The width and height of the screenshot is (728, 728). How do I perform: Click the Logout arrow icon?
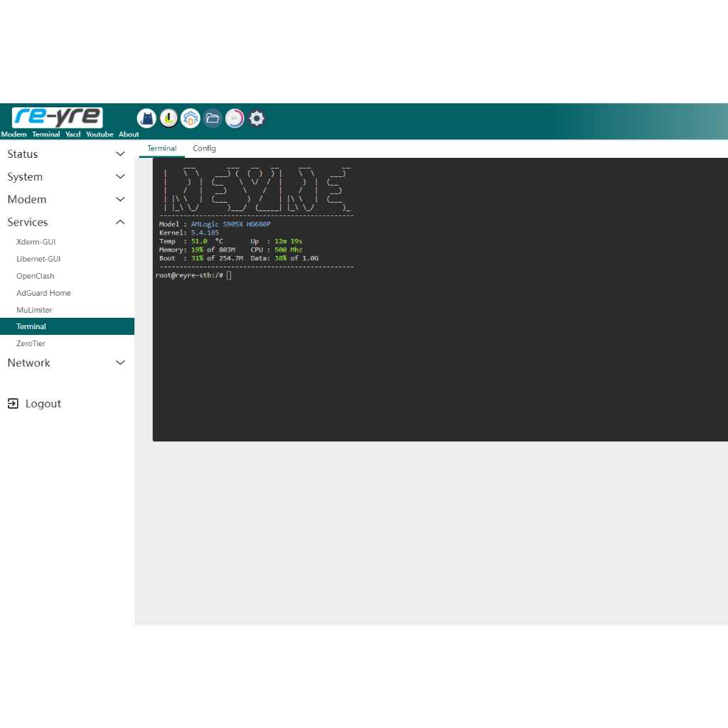13,404
